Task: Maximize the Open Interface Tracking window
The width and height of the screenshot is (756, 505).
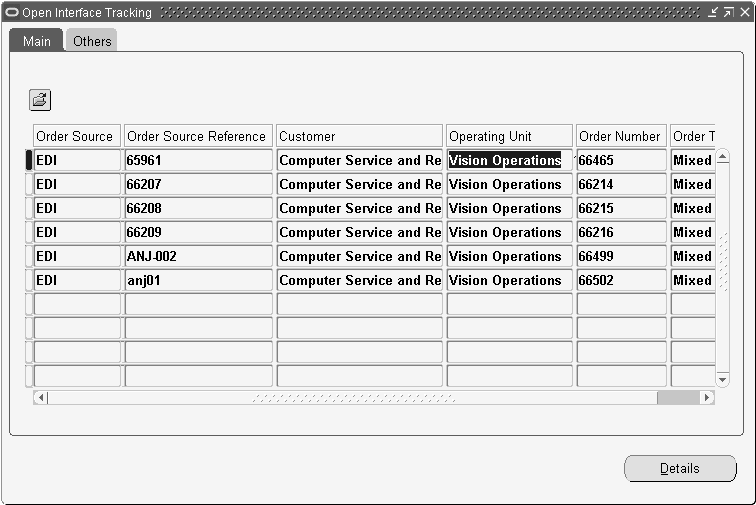Action: point(729,12)
